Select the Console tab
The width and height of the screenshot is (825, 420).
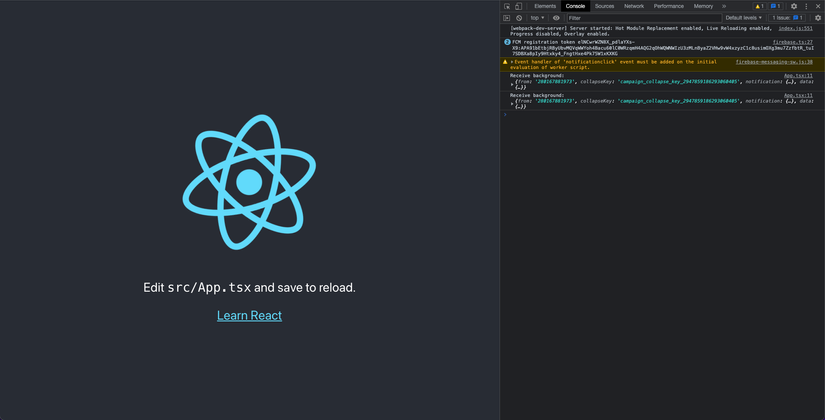click(575, 6)
